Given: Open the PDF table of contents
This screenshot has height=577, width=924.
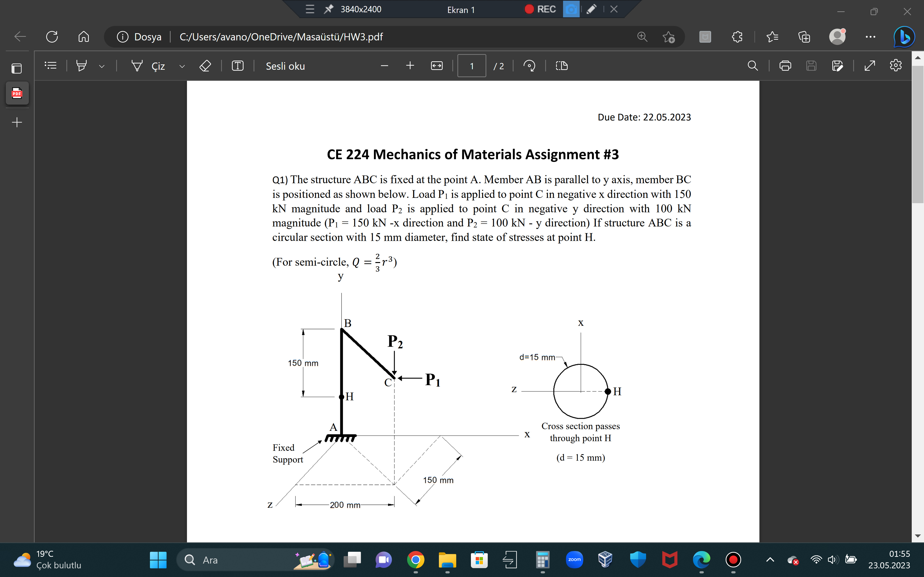Looking at the screenshot, I should (50, 66).
